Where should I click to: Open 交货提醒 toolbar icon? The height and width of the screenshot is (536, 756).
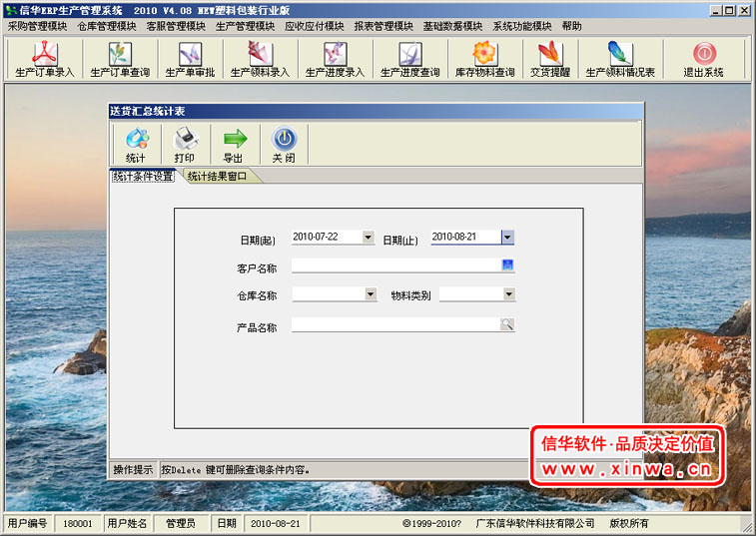click(x=550, y=59)
